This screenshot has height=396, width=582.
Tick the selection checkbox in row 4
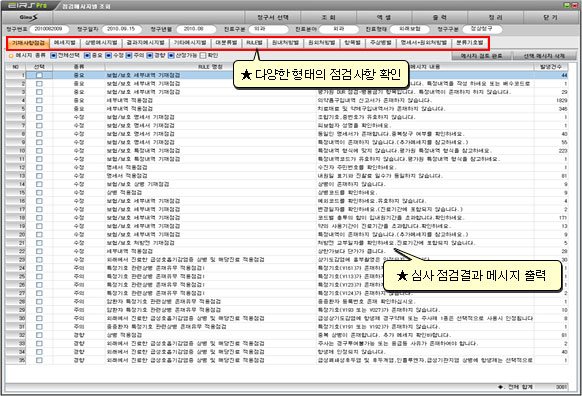[x=39, y=101]
